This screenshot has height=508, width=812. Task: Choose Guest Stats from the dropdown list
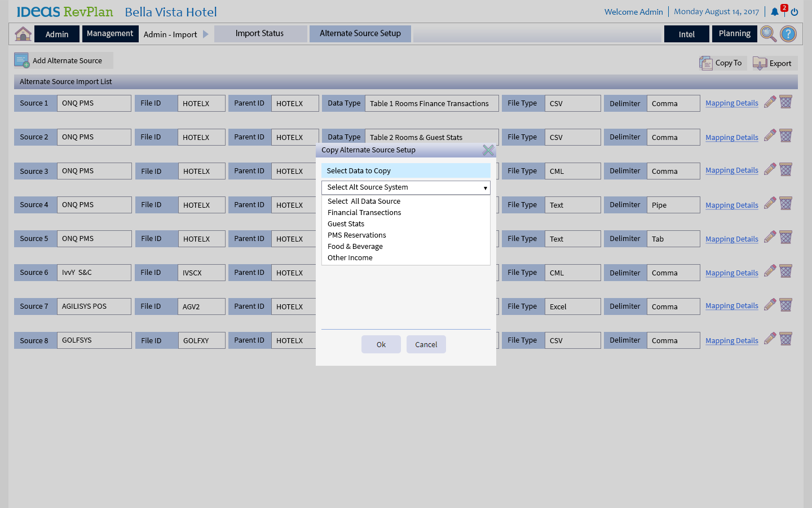[346, 224]
